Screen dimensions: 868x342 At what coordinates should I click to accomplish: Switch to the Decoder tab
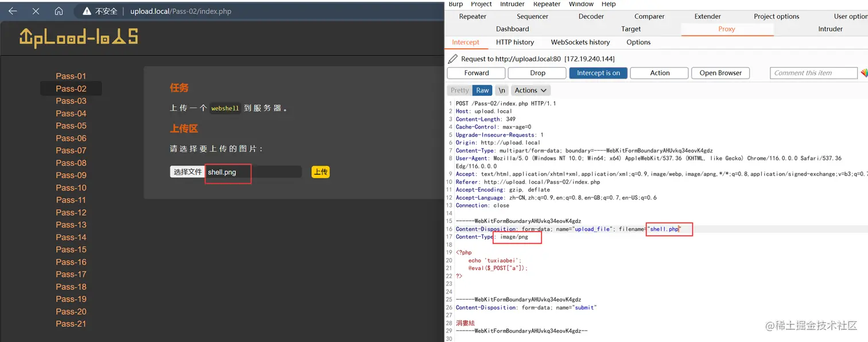[591, 17]
